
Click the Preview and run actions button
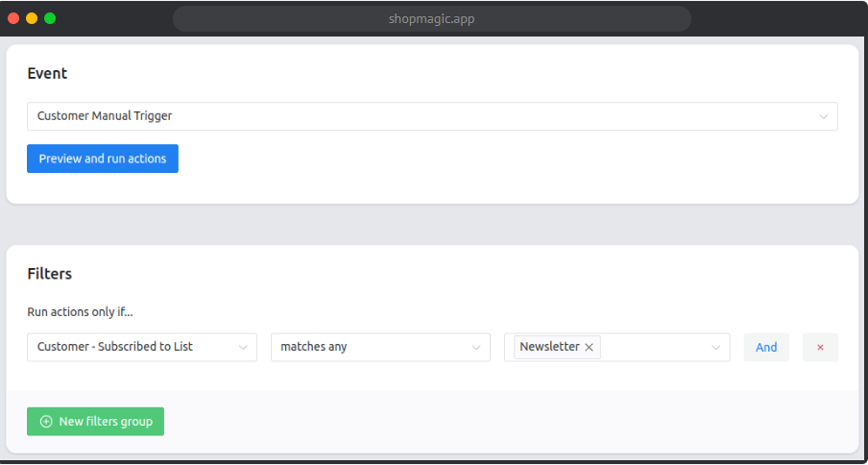(103, 159)
